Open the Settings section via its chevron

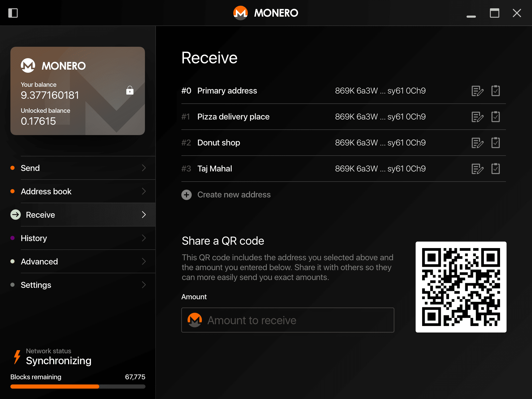click(x=144, y=285)
